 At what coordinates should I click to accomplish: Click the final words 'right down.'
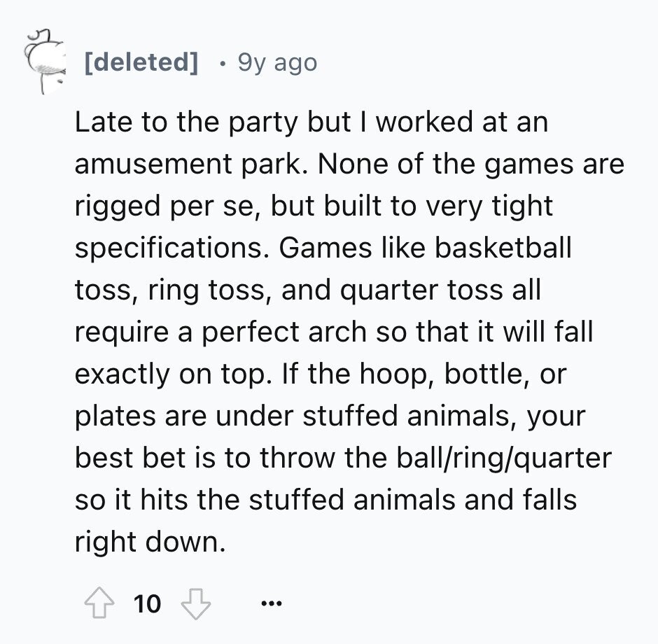pyautogui.click(x=150, y=542)
